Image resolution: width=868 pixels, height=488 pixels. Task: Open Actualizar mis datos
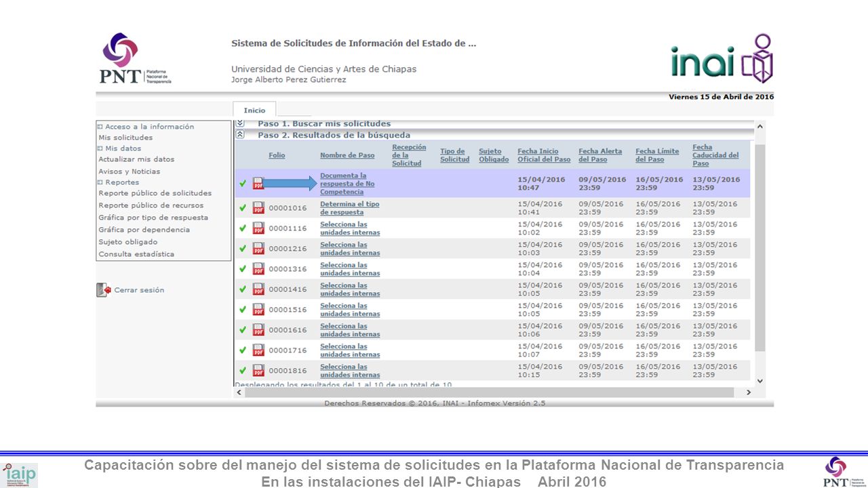[x=136, y=159]
